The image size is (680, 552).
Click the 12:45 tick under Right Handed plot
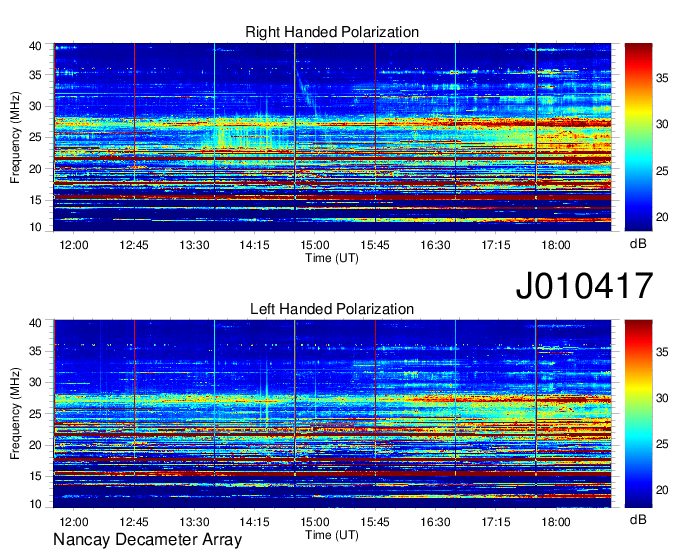(x=134, y=245)
